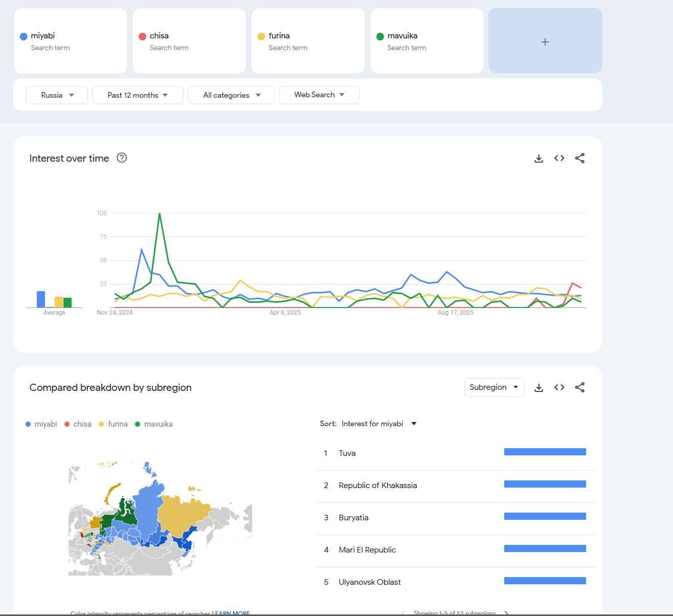Screen dimensions: 673x616
Task: Open help for Interest over time
Action: (x=122, y=158)
